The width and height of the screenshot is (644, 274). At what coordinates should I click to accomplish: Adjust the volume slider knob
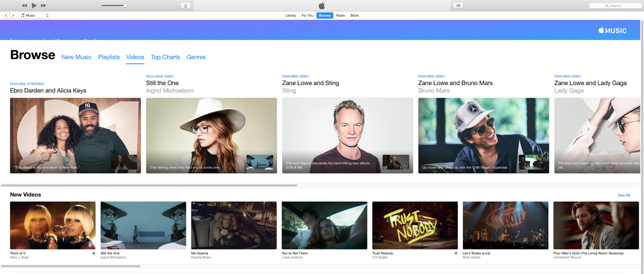tap(125, 5)
